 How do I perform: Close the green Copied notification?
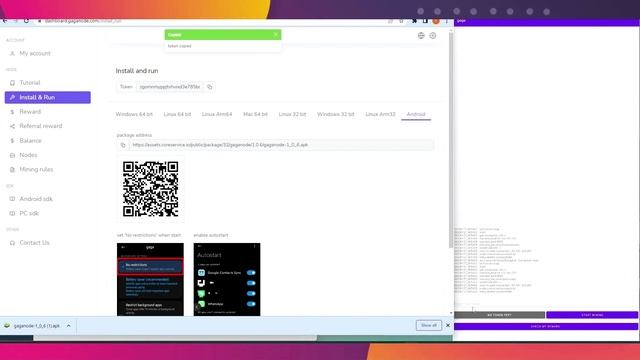(276, 35)
